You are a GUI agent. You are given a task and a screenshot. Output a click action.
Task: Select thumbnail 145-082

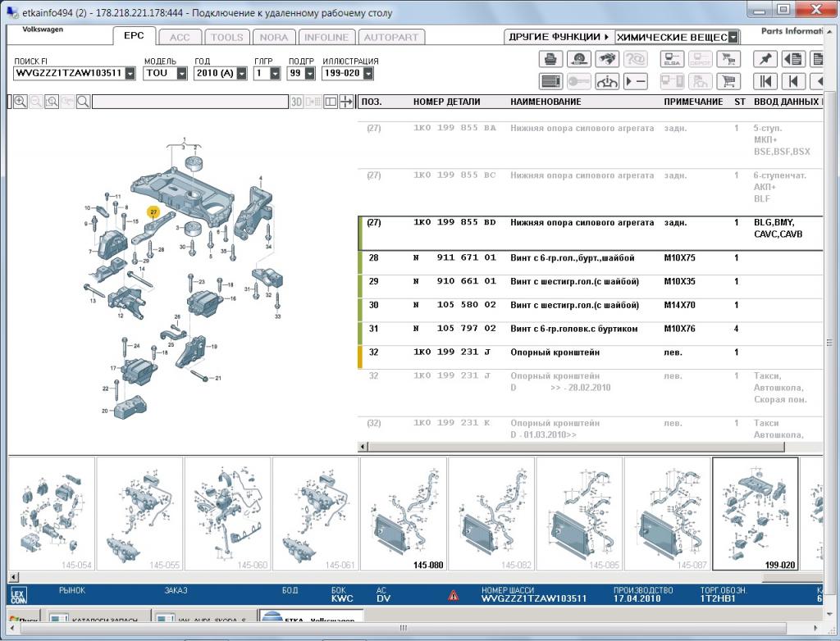pos(491,514)
